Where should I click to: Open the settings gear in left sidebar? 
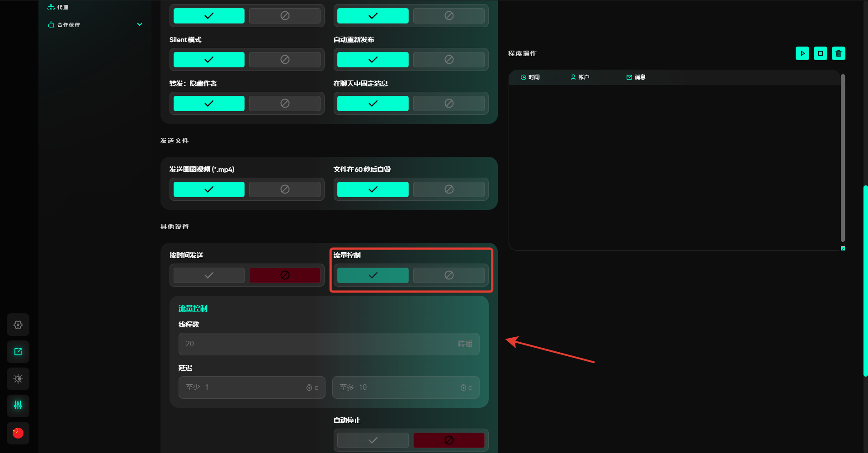(x=18, y=325)
